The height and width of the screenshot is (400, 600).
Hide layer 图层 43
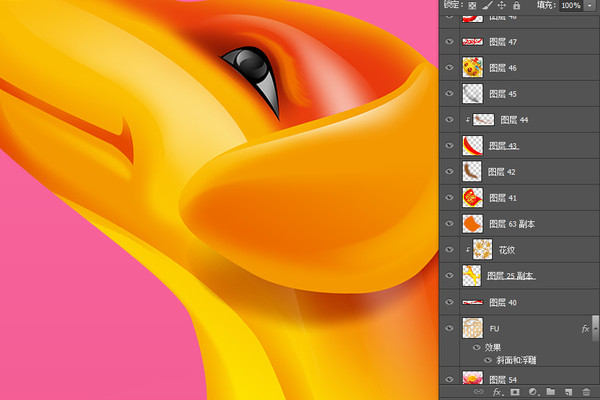tap(449, 146)
